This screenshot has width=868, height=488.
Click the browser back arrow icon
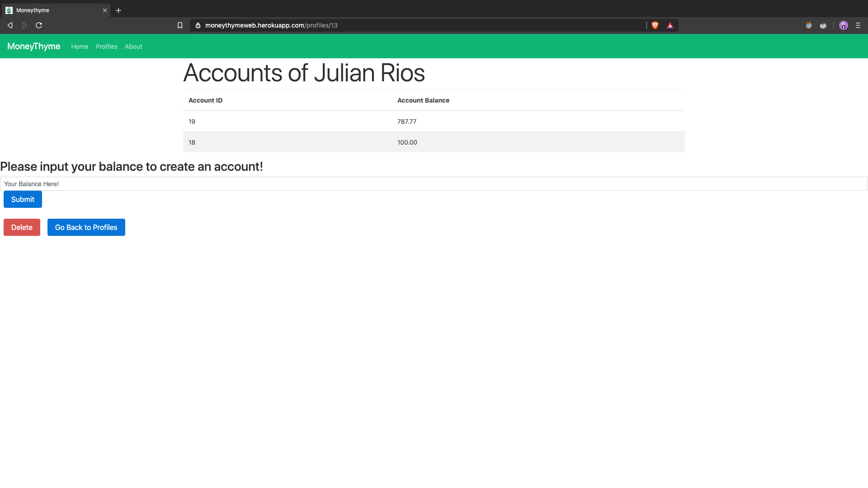coord(10,25)
